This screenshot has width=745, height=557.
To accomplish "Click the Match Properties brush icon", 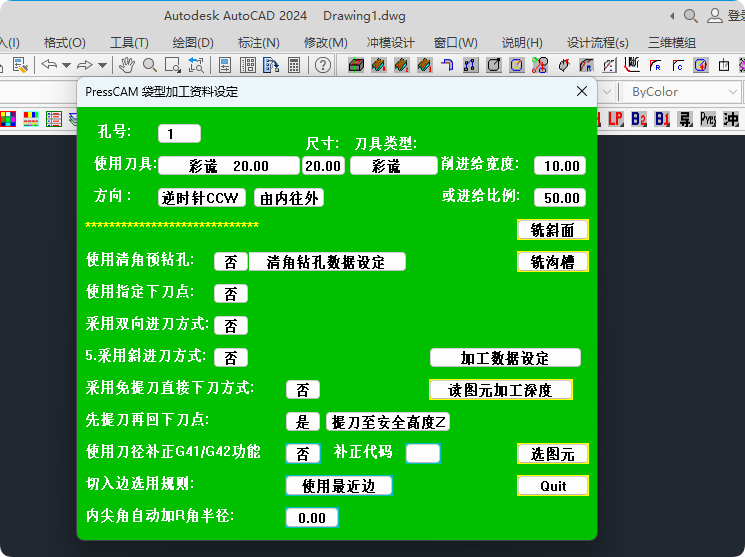I will (20, 65).
